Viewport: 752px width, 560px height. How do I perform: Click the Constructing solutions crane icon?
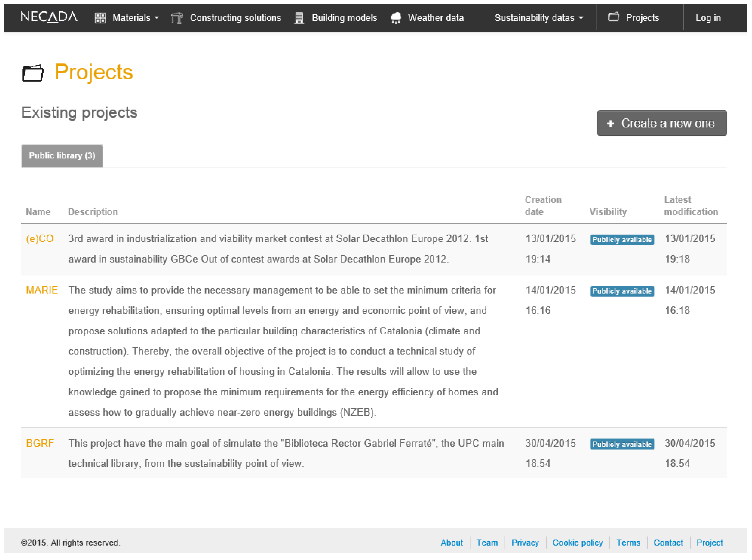pyautogui.click(x=177, y=18)
